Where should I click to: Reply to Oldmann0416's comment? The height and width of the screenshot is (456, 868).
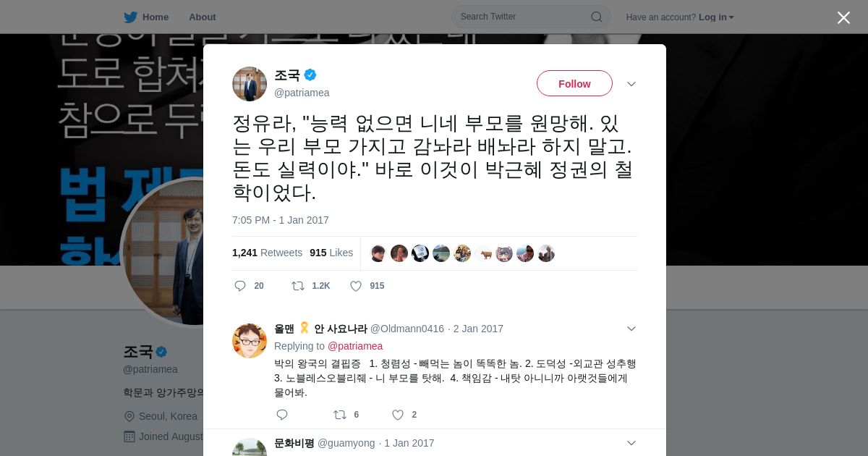282,415
